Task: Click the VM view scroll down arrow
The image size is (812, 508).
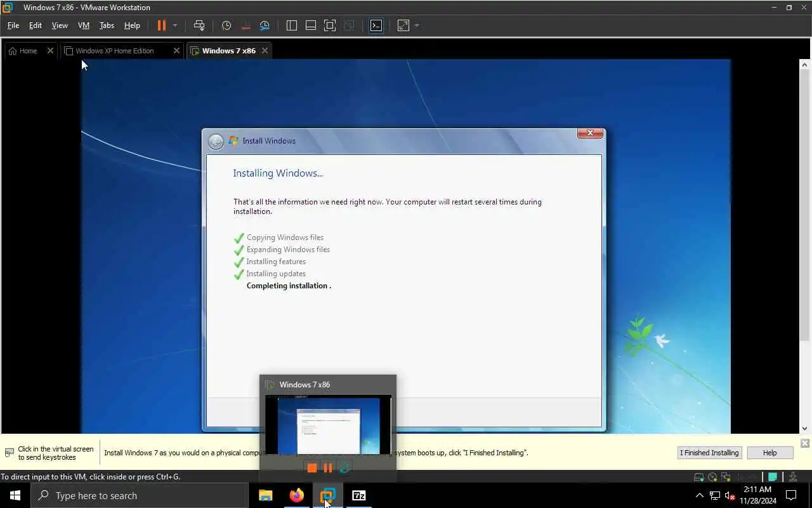Action: point(805,429)
